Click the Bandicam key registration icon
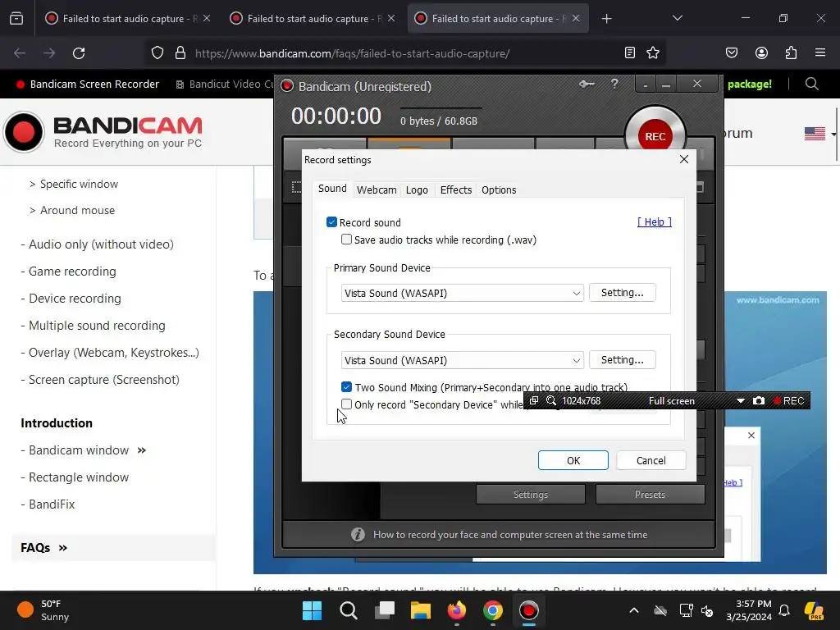The height and width of the screenshot is (630, 840). [587, 84]
